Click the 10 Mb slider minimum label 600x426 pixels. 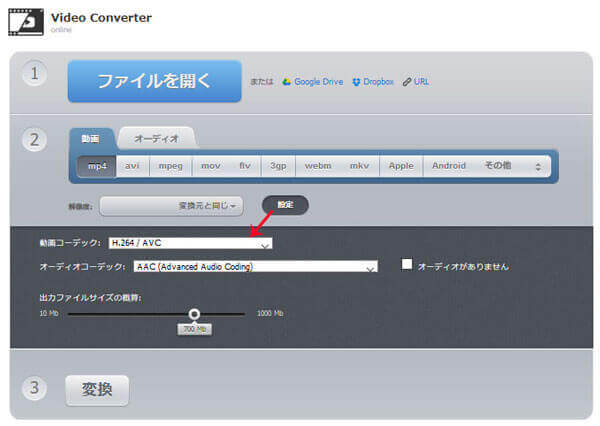point(49,313)
